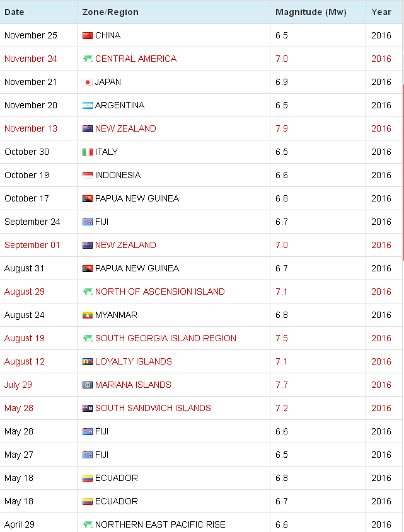Click the Loyalty Islands flag icon
The width and height of the screenshot is (404, 532).
(88, 361)
